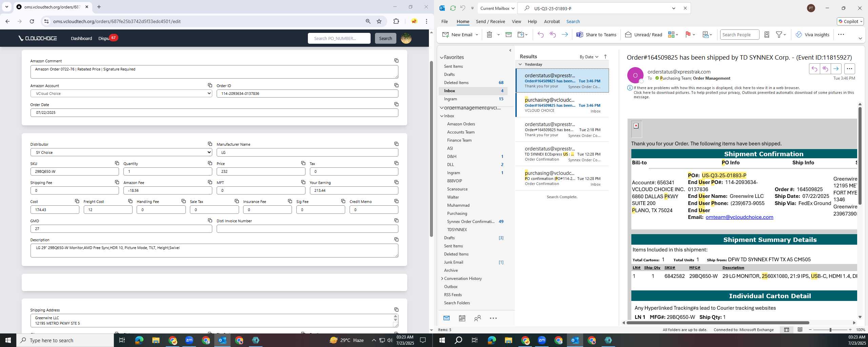Forward the shipment email from ribbon

pos(565,35)
